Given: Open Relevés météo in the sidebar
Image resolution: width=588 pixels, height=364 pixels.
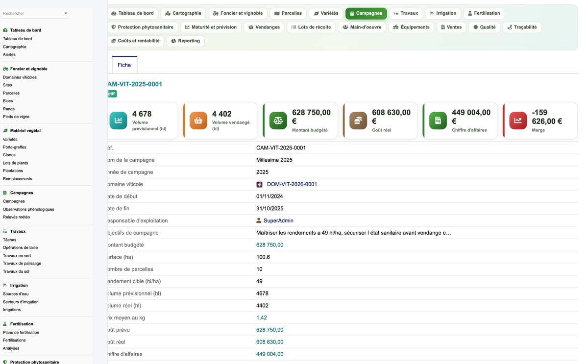Looking at the screenshot, I should (16, 217).
